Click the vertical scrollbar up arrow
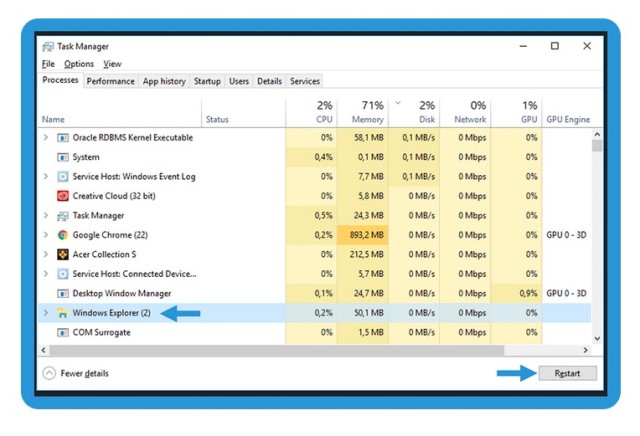 tap(597, 134)
